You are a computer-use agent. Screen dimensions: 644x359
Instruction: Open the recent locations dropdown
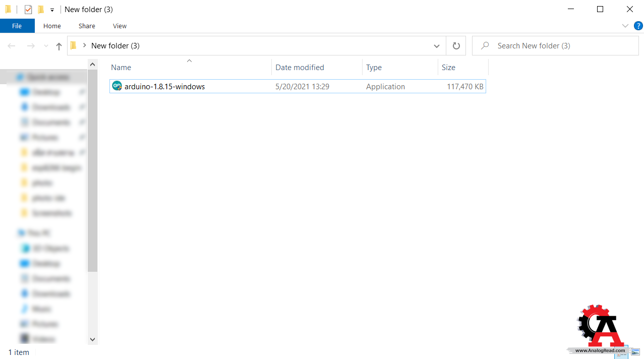[x=46, y=46]
